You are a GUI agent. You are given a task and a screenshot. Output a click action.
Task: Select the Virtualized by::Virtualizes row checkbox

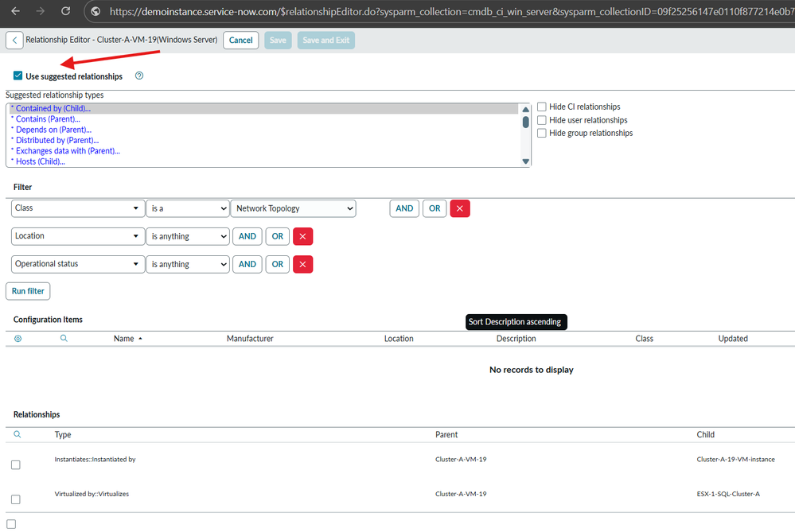(16, 499)
